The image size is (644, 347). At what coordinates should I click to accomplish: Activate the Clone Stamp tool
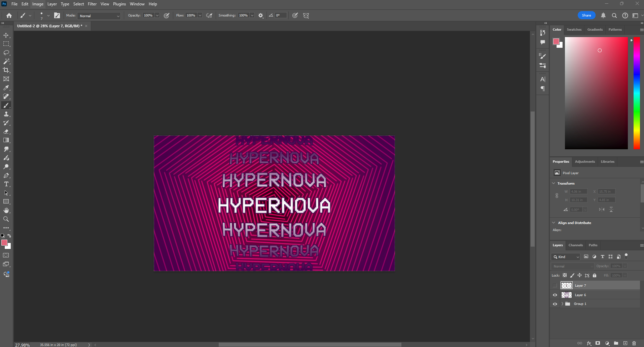point(6,114)
